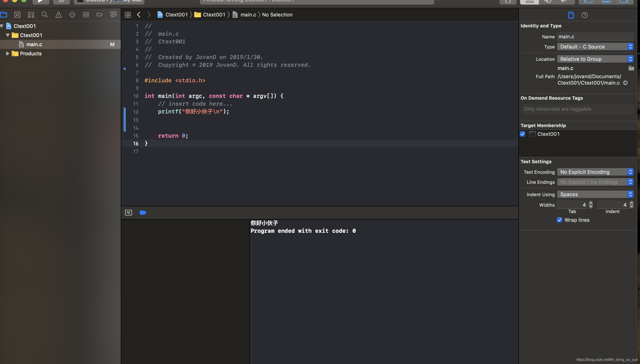Viewport: 640px width, 364px height.
Task: Toggle Ctext001 target membership checkbox
Action: point(522,134)
